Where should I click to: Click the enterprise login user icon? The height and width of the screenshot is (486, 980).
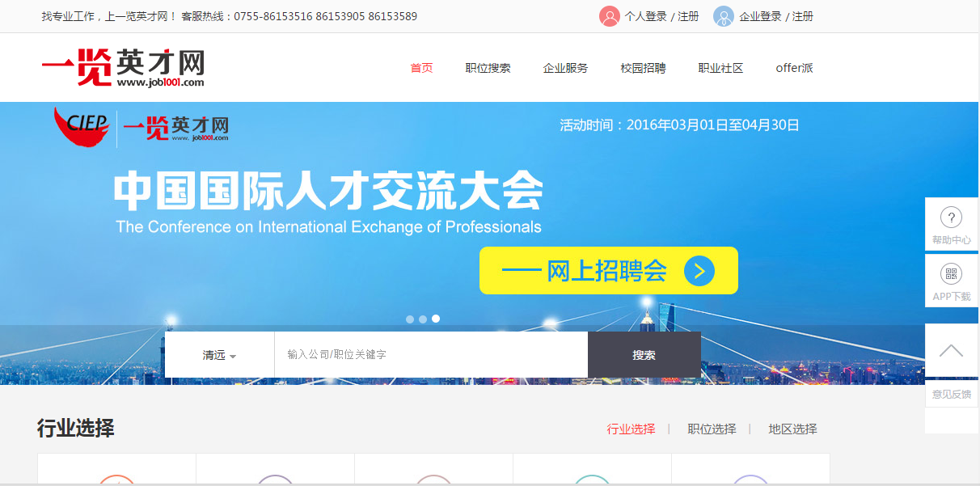tap(724, 16)
